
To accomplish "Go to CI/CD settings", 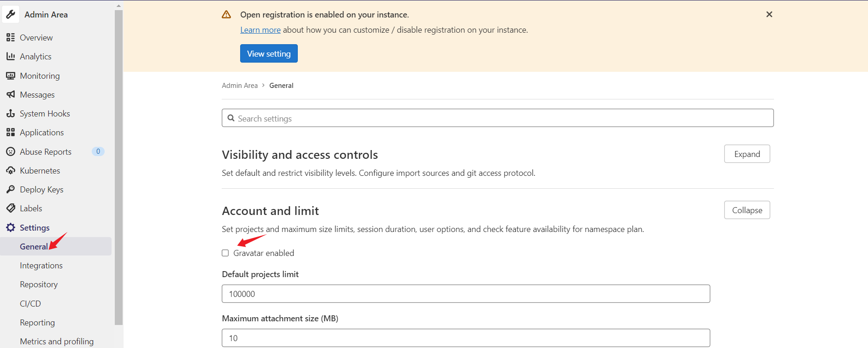I will (30, 304).
